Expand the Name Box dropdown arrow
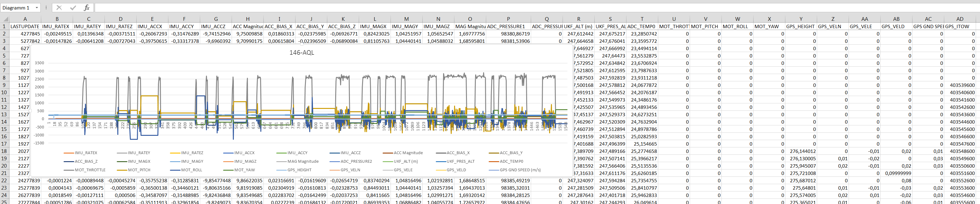Screen dimensions: 980x204 click(x=37, y=8)
